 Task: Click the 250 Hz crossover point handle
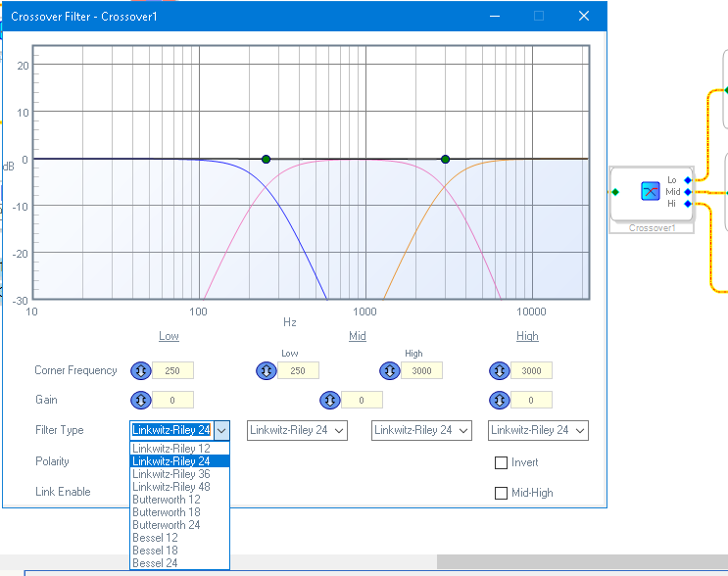(x=267, y=160)
